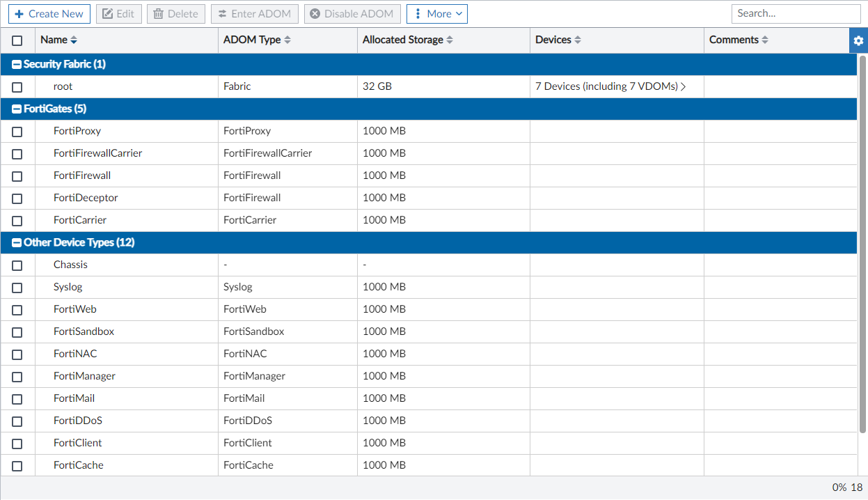Select the FortiDDoS row checkbox
Screen dimensions: 868x500
pyautogui.click(x=17, y=421)
